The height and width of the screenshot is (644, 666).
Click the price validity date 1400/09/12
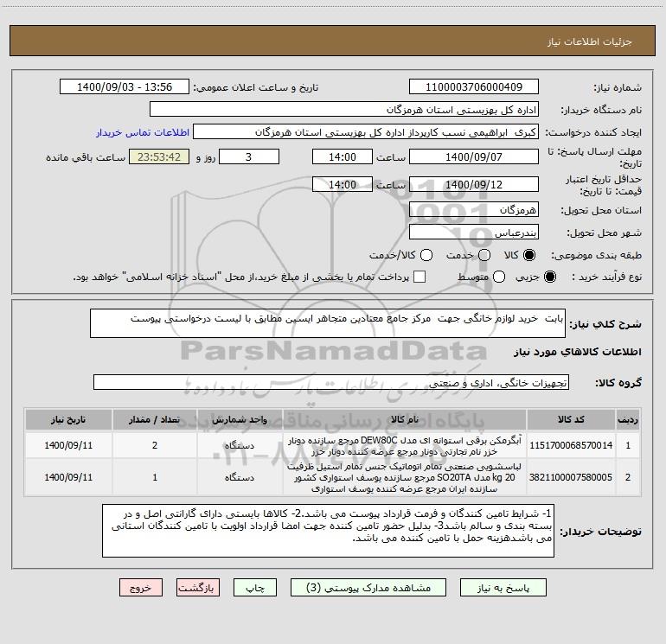(x=474, y=185)
